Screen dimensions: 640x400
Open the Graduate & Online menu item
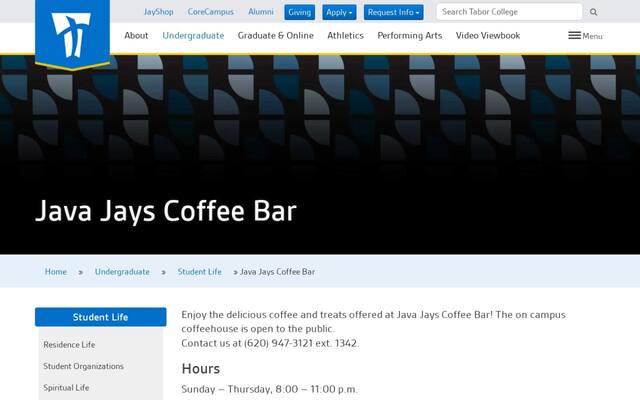pos(276,36)
